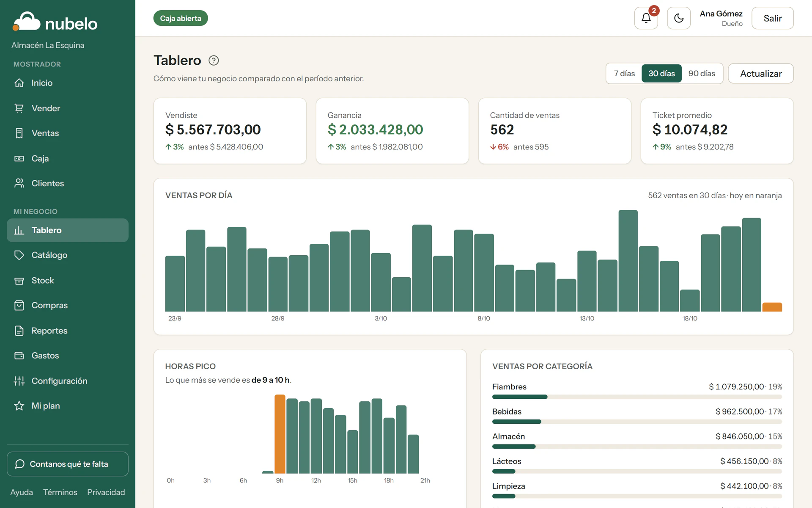
Task: Click the orange today bar in Ventas por día
Action: [x=772, y=307]
